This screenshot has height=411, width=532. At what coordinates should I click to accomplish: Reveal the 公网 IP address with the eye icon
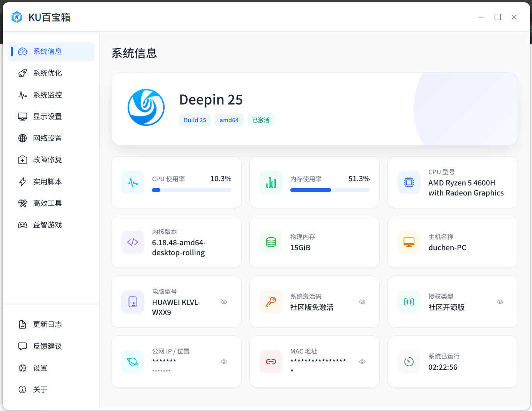click(x=224, y=362)
